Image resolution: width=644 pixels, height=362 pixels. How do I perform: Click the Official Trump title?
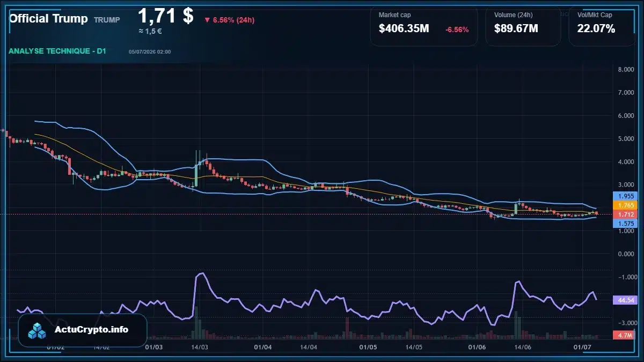[48, 19]
